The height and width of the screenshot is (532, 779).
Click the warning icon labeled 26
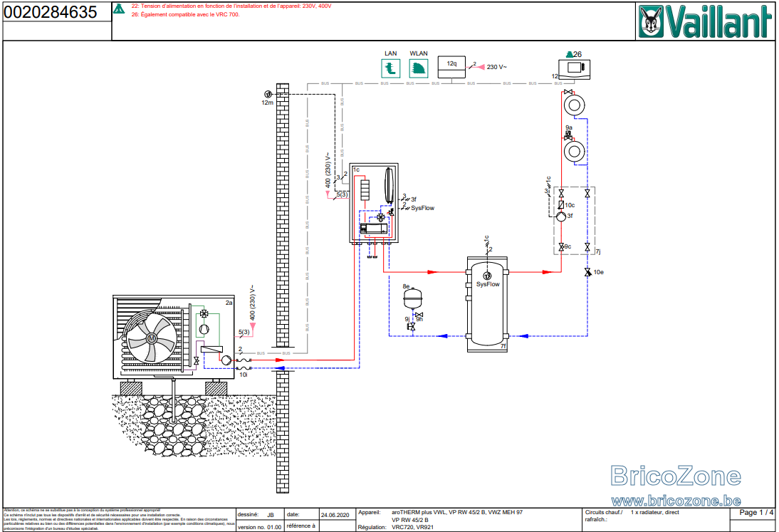[x=570, y=54]
